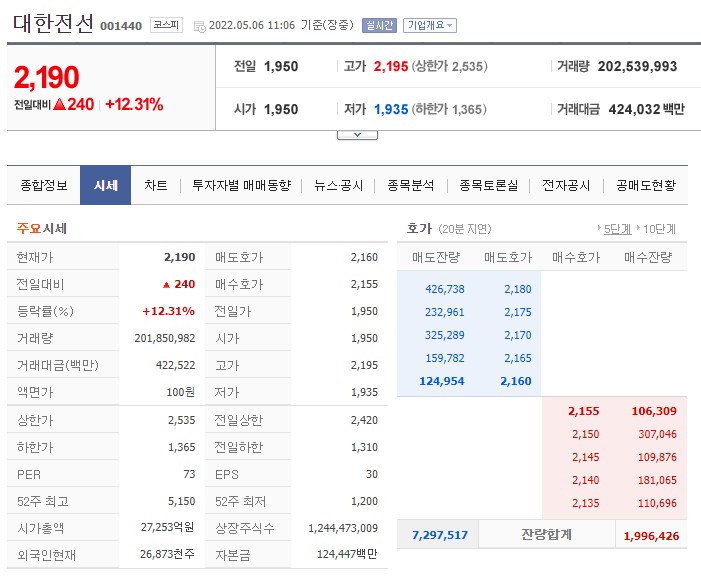This screenshot has width=701, height=582.
Task: Click the 거래량 value 201,850,982
Action: click(165, 338)
